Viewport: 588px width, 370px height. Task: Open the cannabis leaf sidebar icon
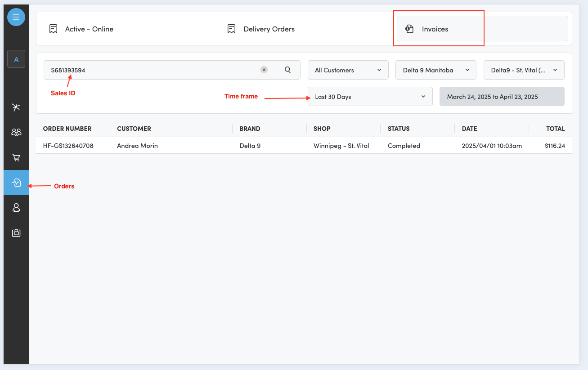click(16, 107)
